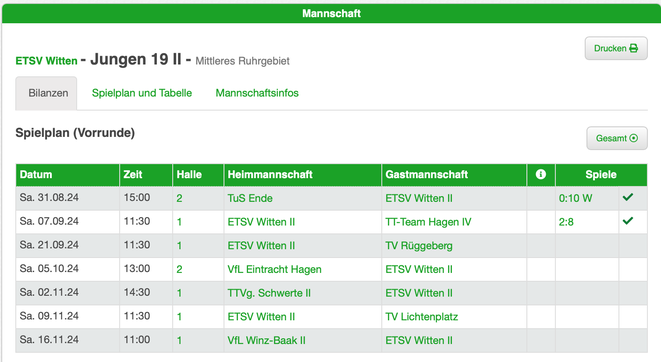Open Halle 2 link for 31.08.24 match

[x=179, y=198]
